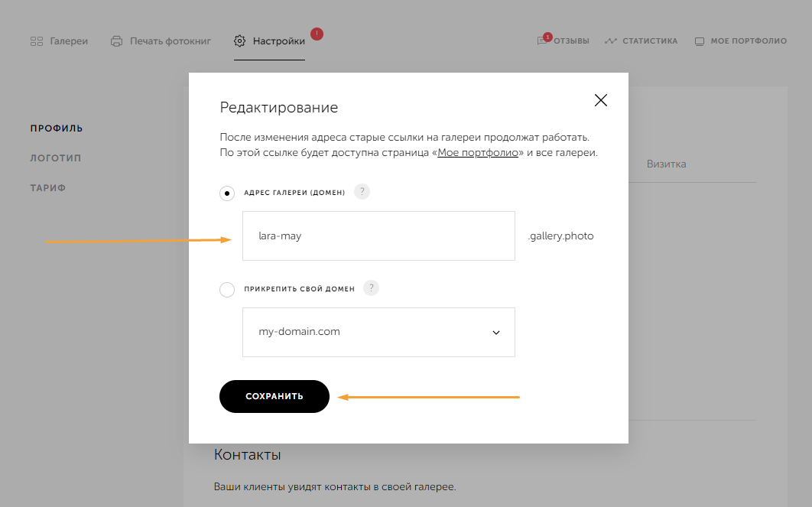Open the Логотип sidebar section
The width and height of the screenshot is (812, 507).
tap(55, 158)
